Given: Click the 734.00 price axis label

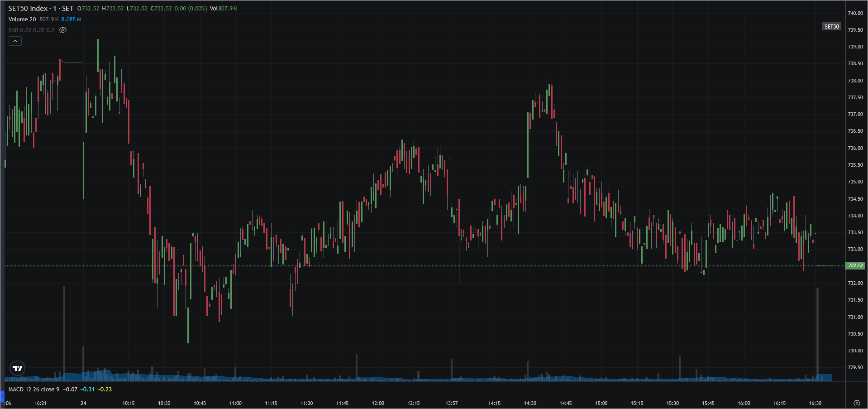Looking at the screenshot, I should coord(855,216).
